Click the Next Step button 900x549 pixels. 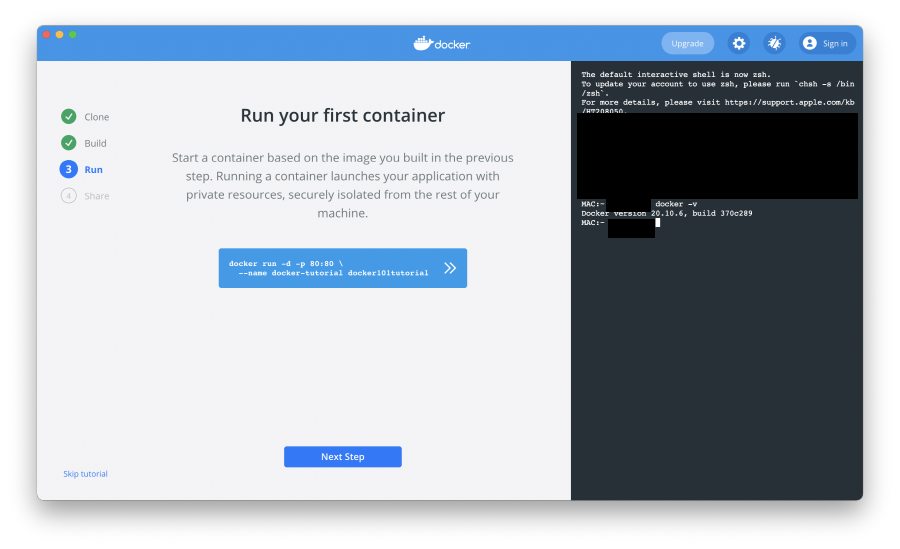click(x=343, y=457)
